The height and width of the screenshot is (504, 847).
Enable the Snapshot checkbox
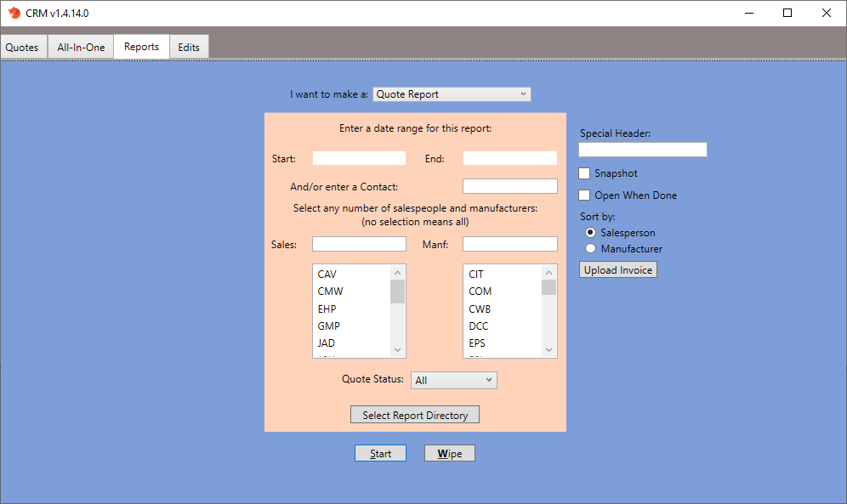[584, 173]
